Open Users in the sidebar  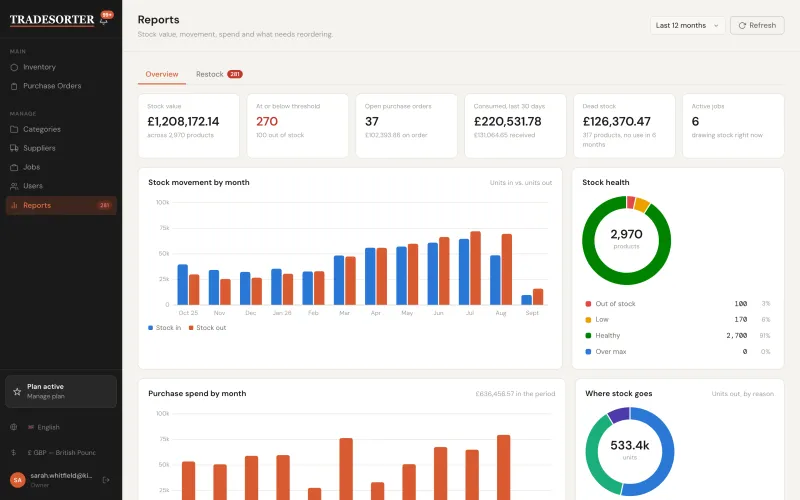[61, 186]
